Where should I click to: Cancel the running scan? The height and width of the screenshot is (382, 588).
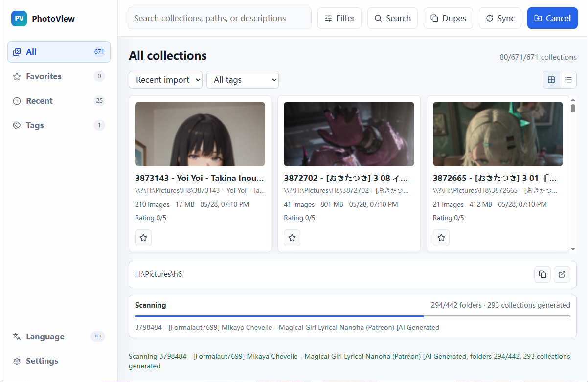552,18
